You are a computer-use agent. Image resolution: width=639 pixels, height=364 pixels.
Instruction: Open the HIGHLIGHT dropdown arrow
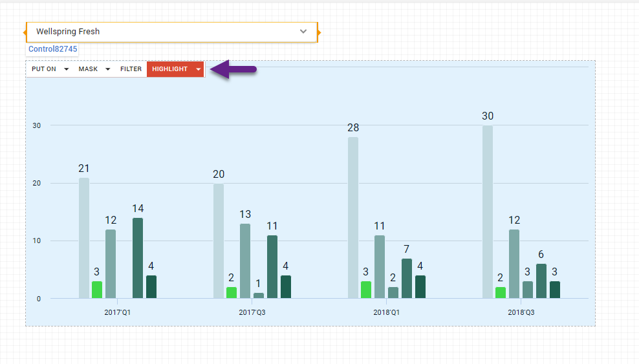[198, 69]
